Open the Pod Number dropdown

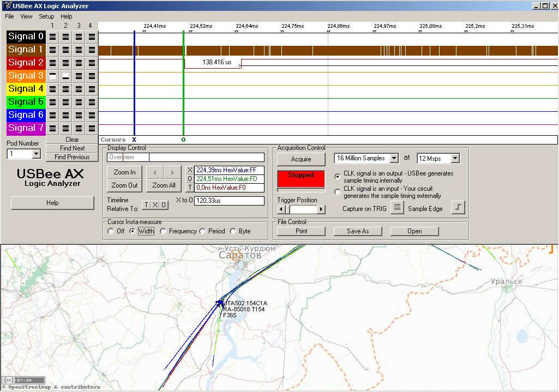[x=37, y=154]
